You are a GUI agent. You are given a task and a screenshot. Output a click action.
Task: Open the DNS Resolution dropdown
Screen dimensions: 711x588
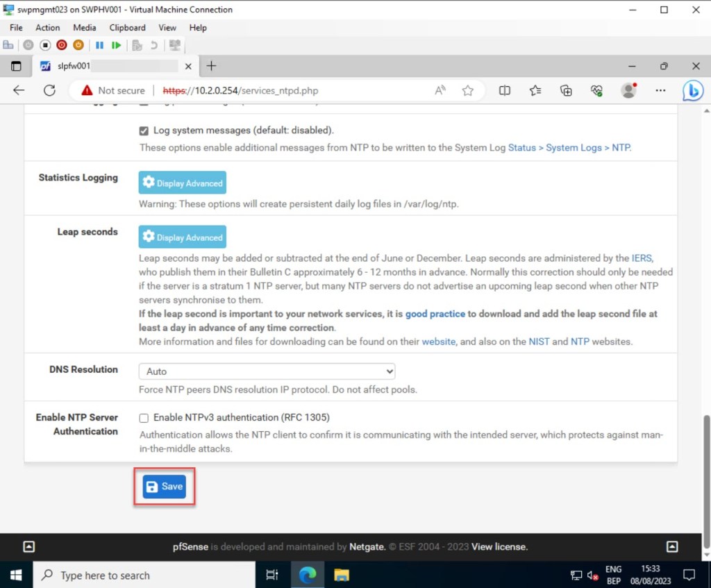coord(267,371)
